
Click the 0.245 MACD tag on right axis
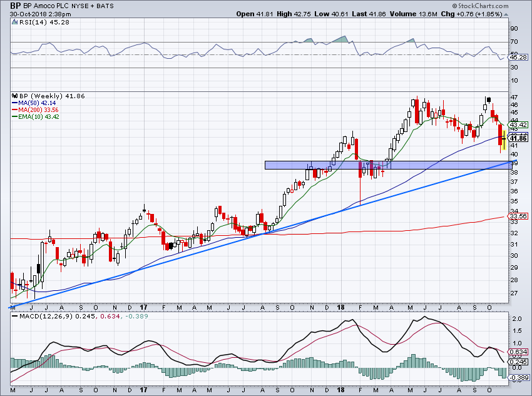click(518, 362)
